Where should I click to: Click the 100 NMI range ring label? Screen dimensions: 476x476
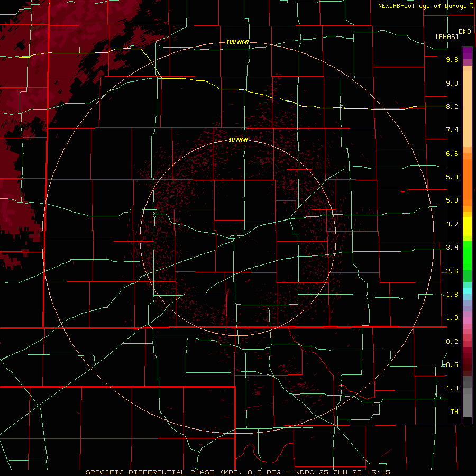tap(237, 42)
